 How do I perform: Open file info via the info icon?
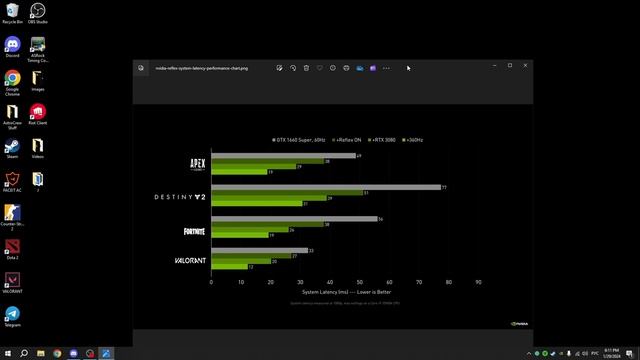coord(333,68)
